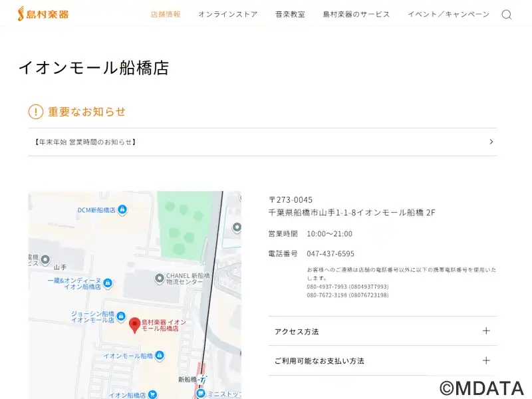Select 島村楽器のサービス in top menu
Viewport: 532px width, 399px height.
click(x=356, y=15)
